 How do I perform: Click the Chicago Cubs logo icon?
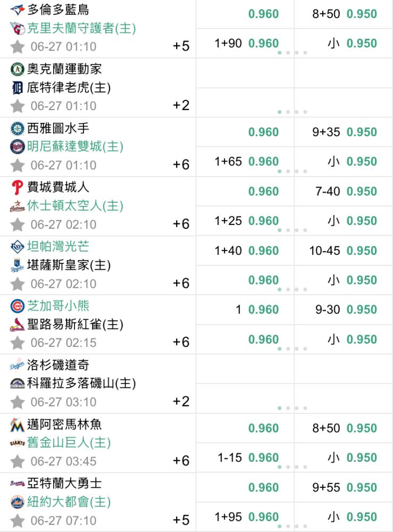[x=18, y=306]
